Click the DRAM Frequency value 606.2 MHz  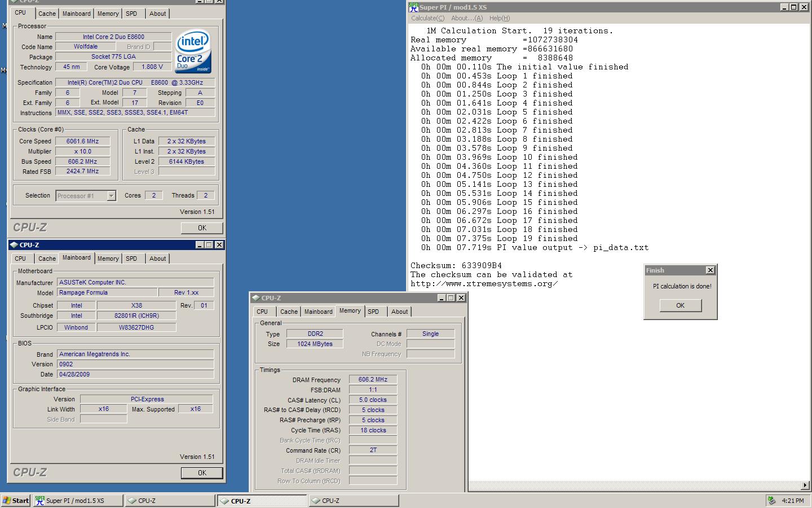tap(373, 380)
